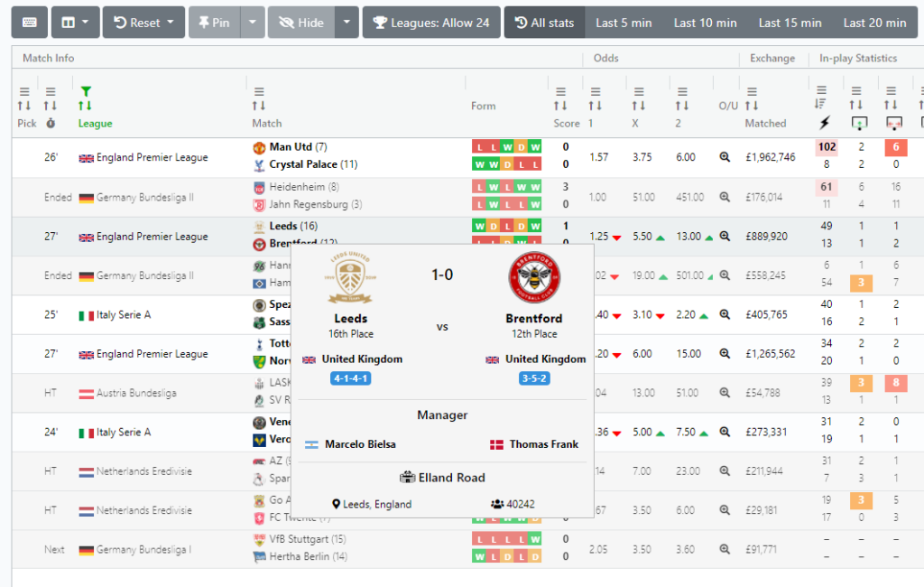Click the column layout icon beside the keyboard icon
The width and height of the screenshot is (924, 587).
click(x=69, y=22)
